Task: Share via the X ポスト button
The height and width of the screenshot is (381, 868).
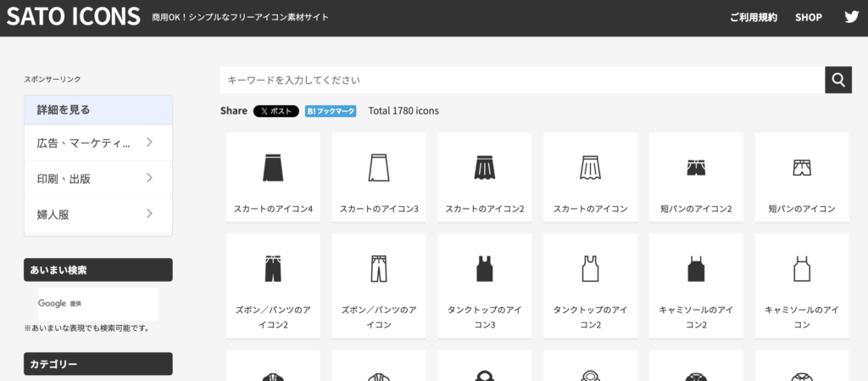Action: pos(275,111)
